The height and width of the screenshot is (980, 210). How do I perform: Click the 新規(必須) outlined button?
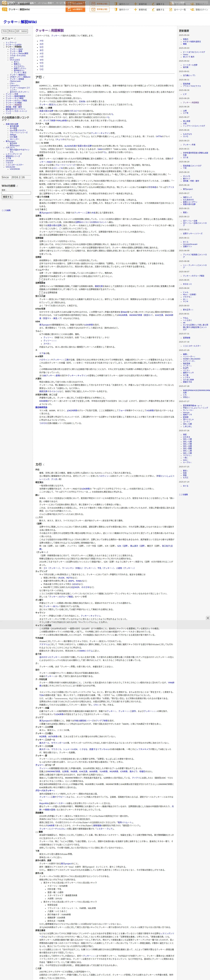[99, 9]
